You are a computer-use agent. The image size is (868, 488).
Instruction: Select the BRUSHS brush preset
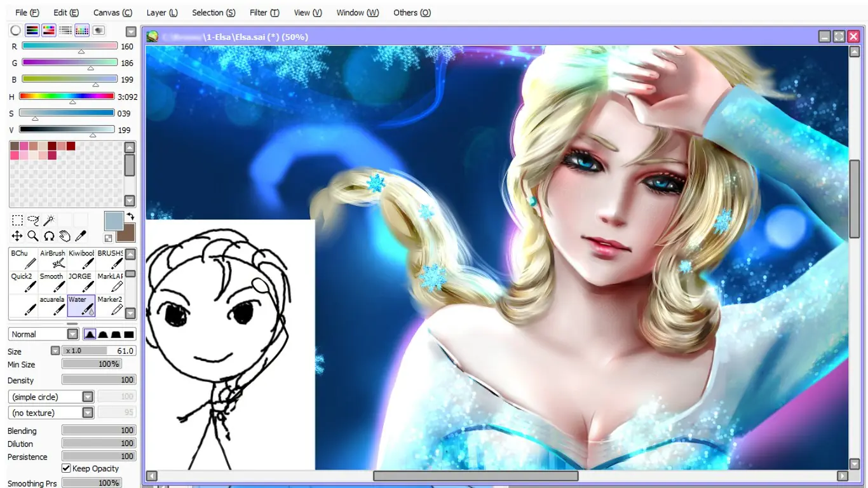110,259
